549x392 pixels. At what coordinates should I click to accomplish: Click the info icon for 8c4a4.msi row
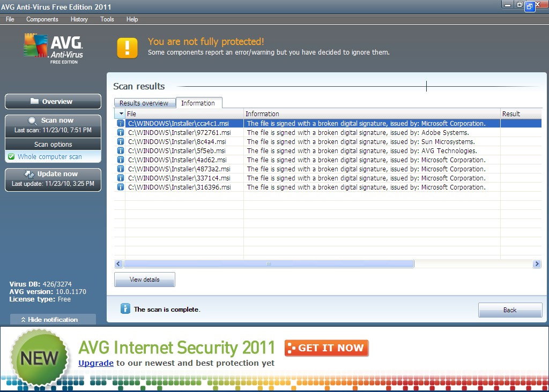(121, 141)
